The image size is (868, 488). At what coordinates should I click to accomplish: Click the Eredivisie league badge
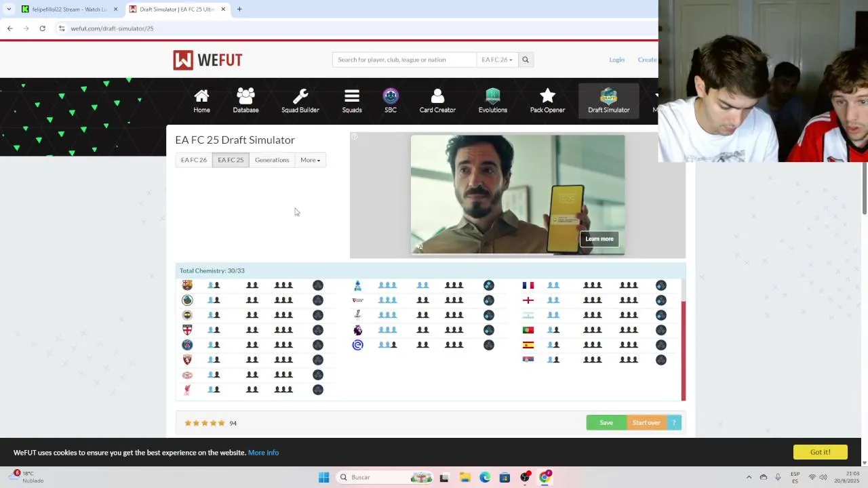tap(357, 345)
